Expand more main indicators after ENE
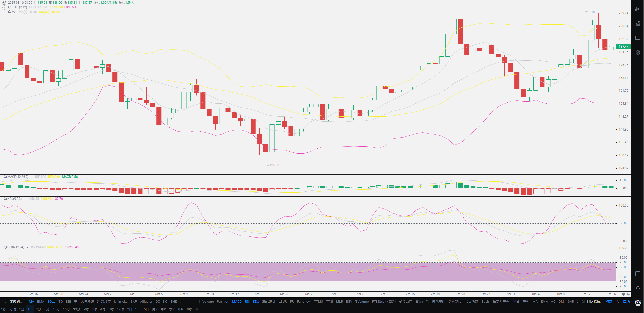 click(181, 302)
